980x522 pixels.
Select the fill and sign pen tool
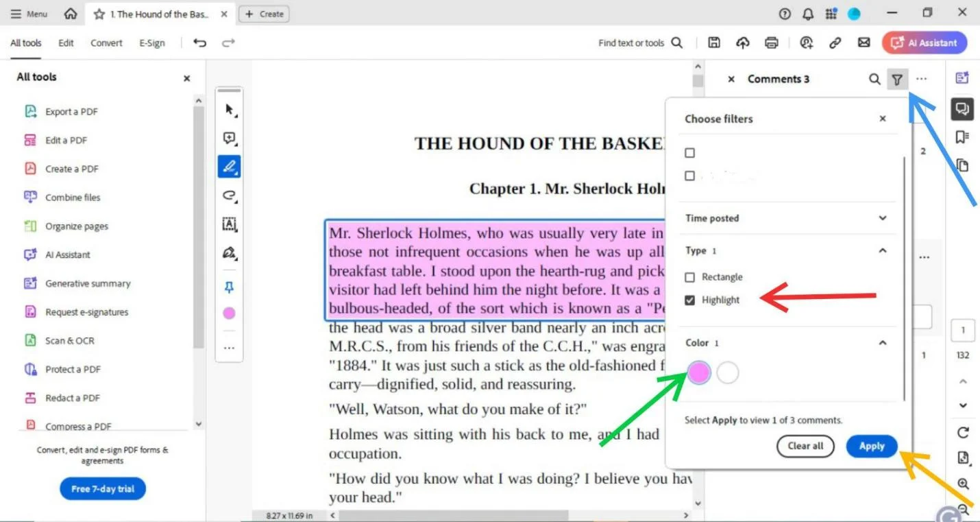[x=229, y=253]
